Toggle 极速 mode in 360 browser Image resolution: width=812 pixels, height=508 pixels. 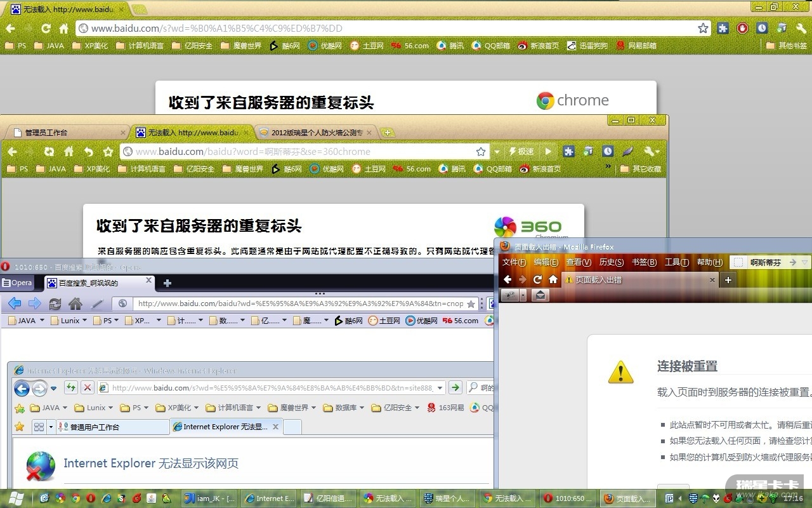coord(521,152)
